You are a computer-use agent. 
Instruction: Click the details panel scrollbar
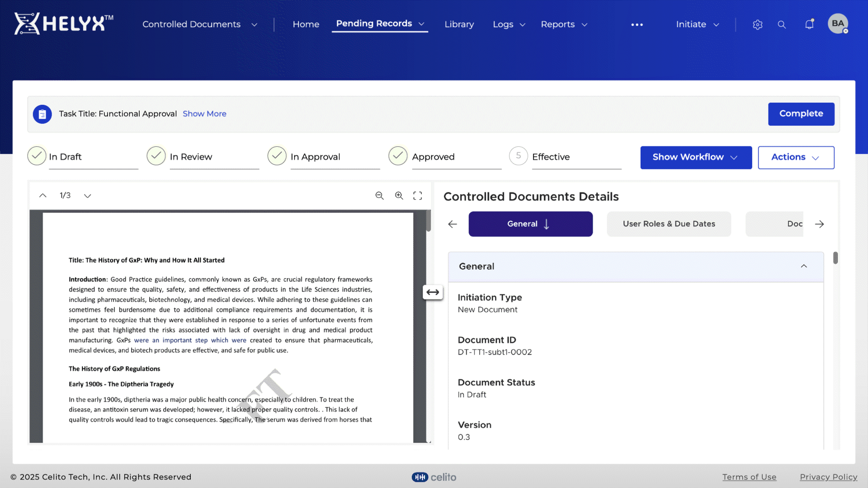[835, 258]
